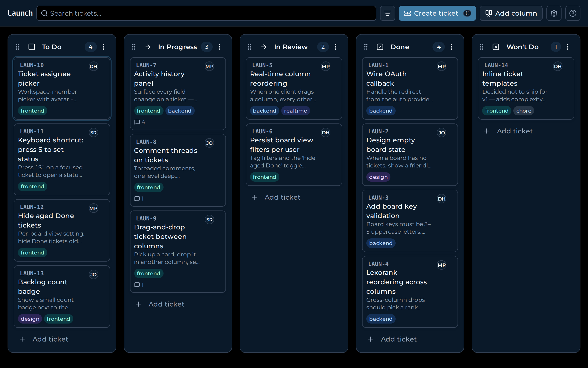This screenshot has width=588, height=368.
Task: Click the Won't Do column drag handle
Action: 481,47
